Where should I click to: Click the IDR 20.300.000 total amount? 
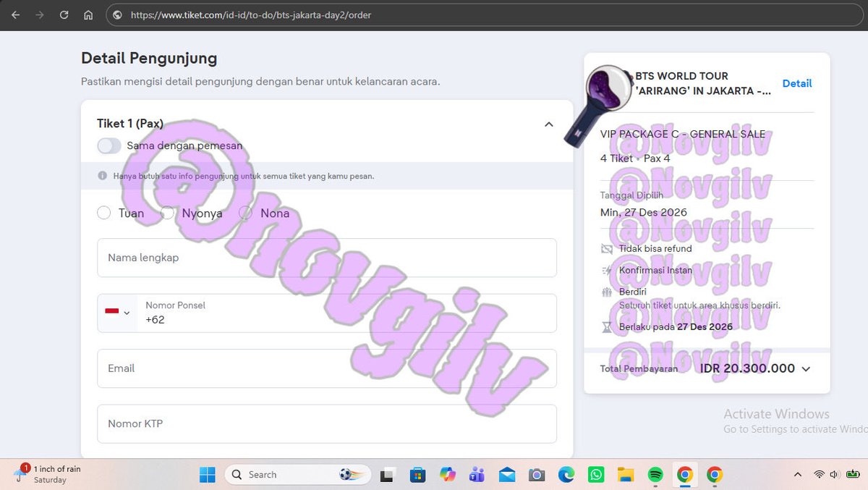pos(747,368)
